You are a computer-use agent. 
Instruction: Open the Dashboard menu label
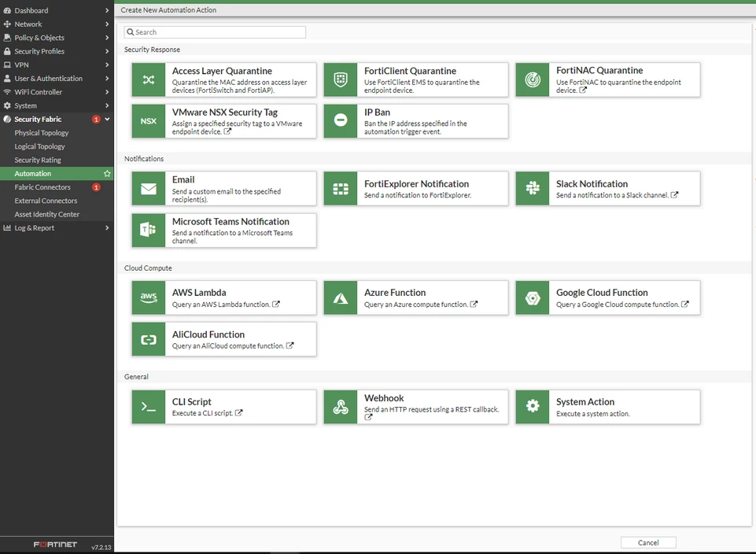click(x=31, y=10)
